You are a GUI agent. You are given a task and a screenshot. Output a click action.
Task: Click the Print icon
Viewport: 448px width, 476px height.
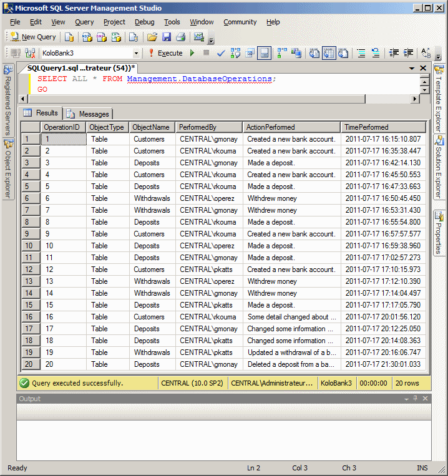180,37
